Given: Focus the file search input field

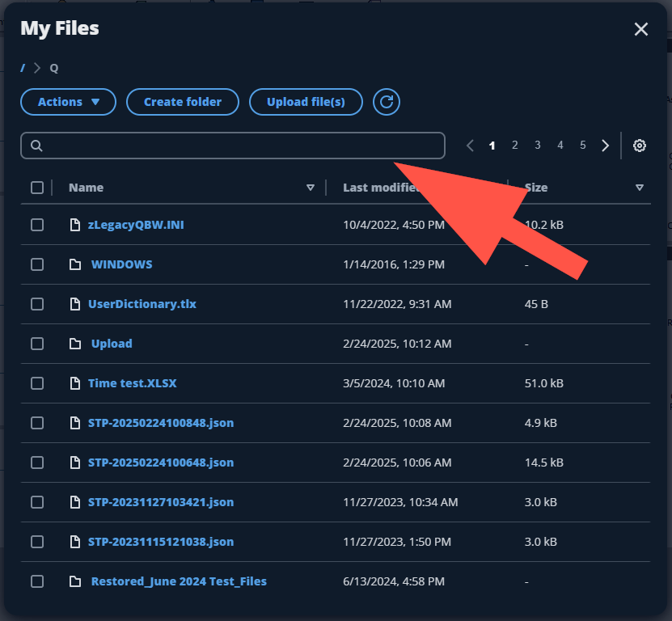Looking at the screenshot, I should tap(233, 146).
